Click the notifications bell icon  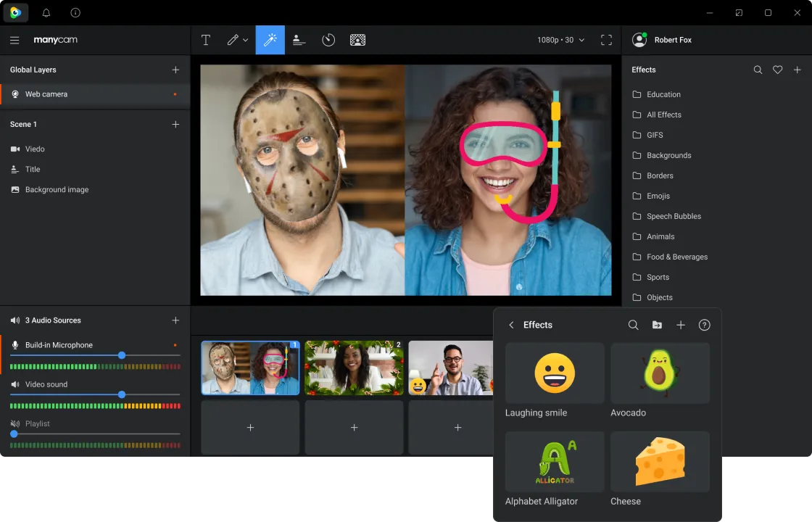click(x=46, y=13)
